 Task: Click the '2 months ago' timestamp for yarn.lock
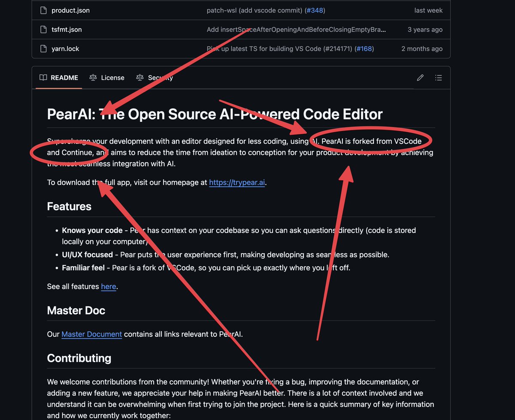pos(422,49)
